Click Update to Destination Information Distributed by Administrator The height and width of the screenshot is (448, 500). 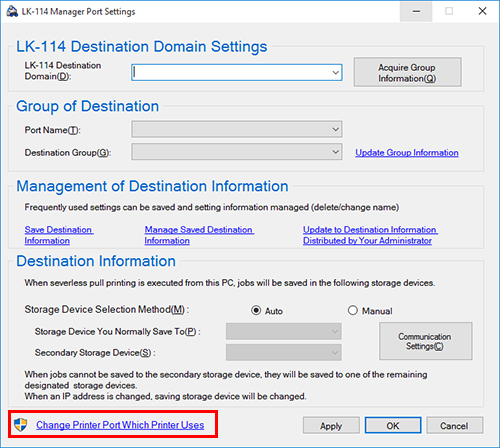click(x=370, y=235)
